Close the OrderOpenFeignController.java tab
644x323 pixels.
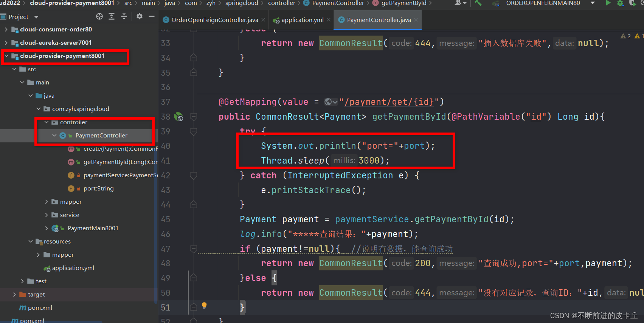(263, 20)
